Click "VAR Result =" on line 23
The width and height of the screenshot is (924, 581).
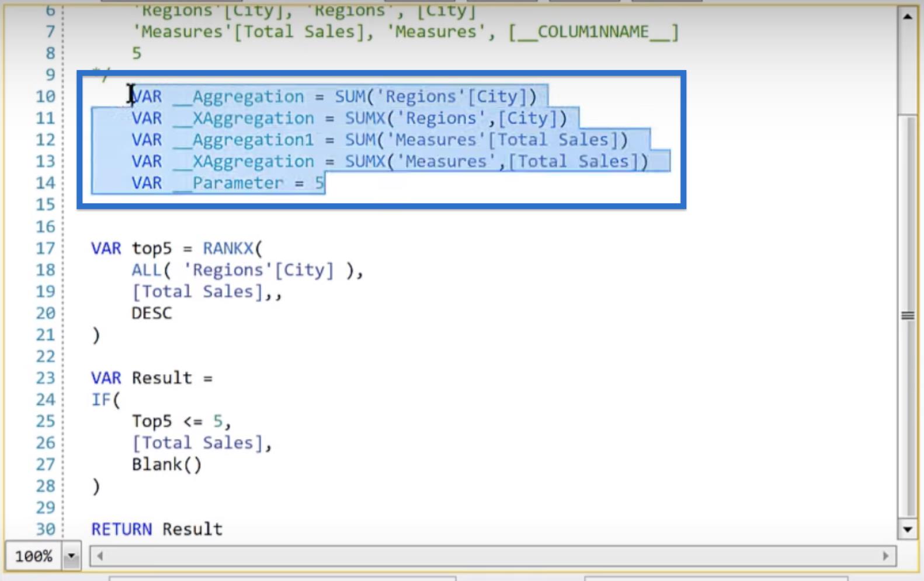coord(152,378)
